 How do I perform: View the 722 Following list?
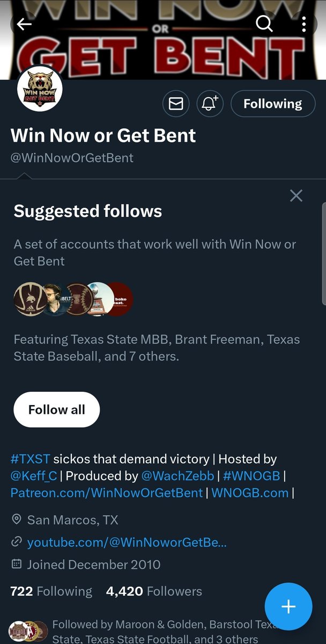(x=51, y=591)
